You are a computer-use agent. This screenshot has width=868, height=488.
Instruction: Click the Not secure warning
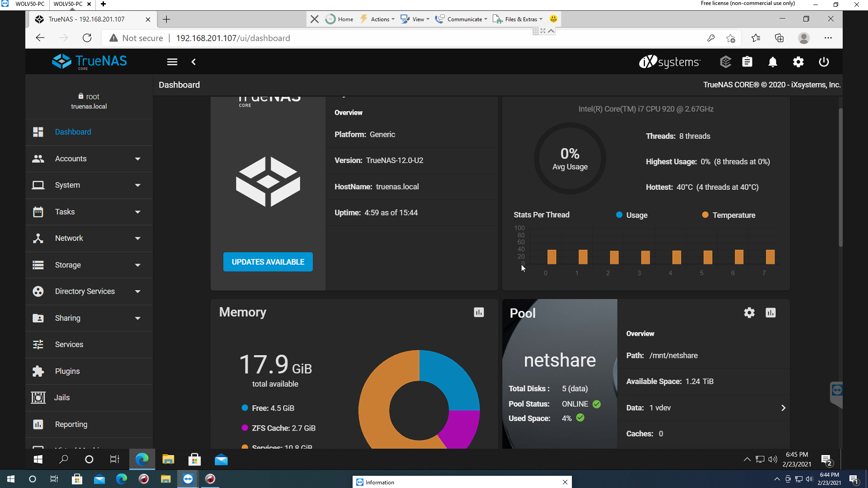pos(136,38)
